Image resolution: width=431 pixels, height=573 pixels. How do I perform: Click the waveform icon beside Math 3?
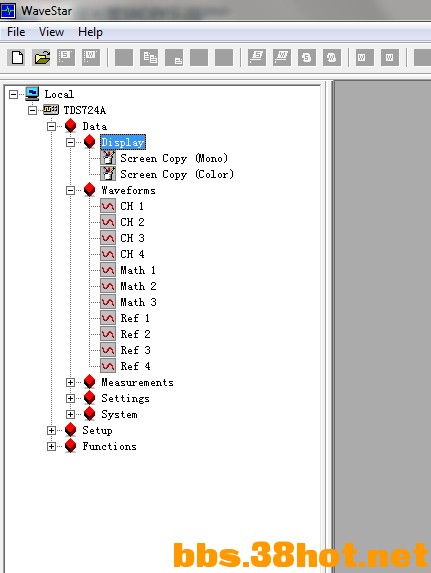[108, 302]
